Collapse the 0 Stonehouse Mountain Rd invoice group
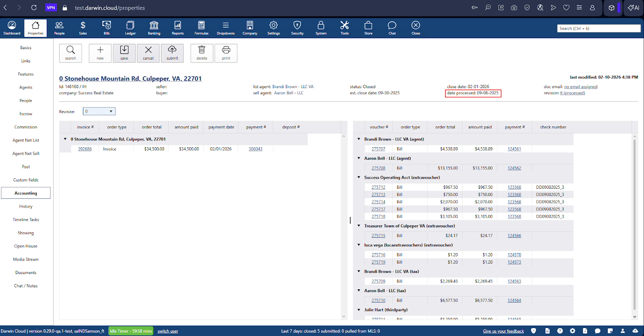The image size is (644, 336). pos(65,139)
